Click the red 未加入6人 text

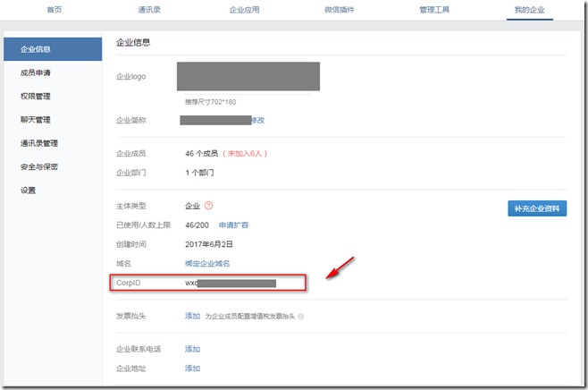245,153
